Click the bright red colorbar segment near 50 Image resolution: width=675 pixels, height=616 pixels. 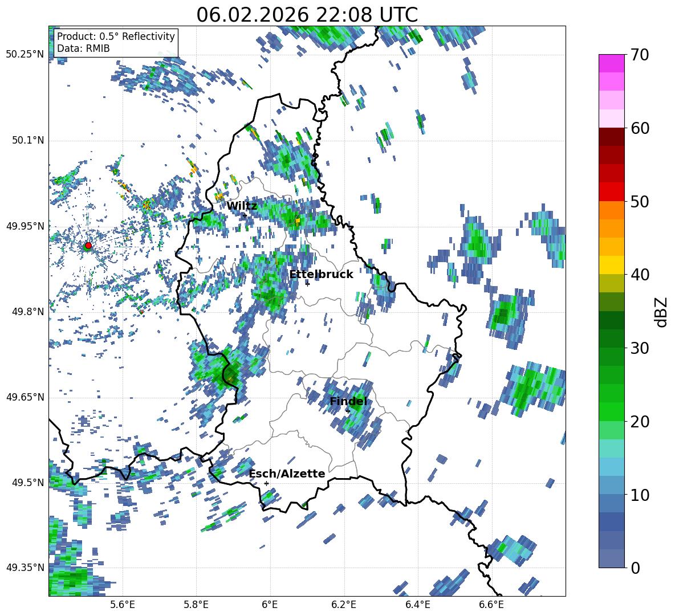611,192
